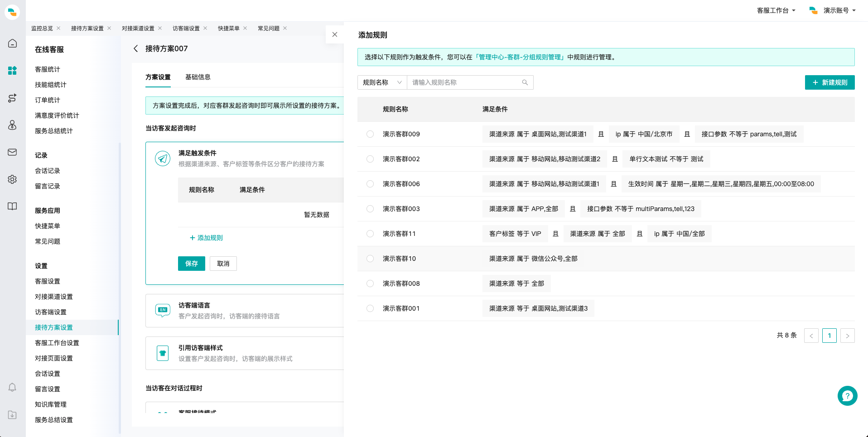Switch to 对接渠道设置 page tab

pos(138,28)
